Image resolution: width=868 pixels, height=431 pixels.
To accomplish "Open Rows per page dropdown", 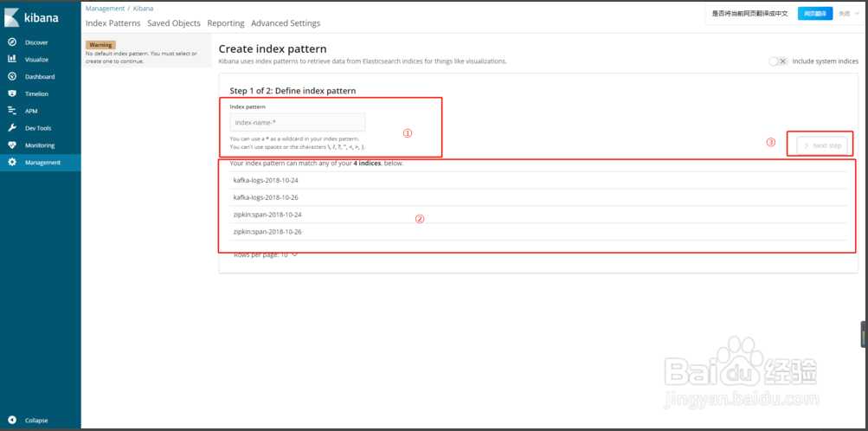I will click(266, 255).
